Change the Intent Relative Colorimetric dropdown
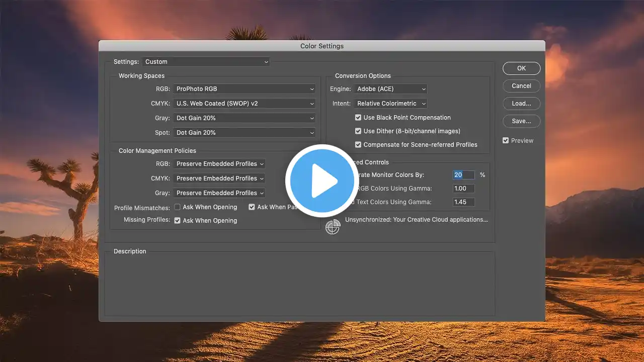644x362 pixels. point(390,104)
